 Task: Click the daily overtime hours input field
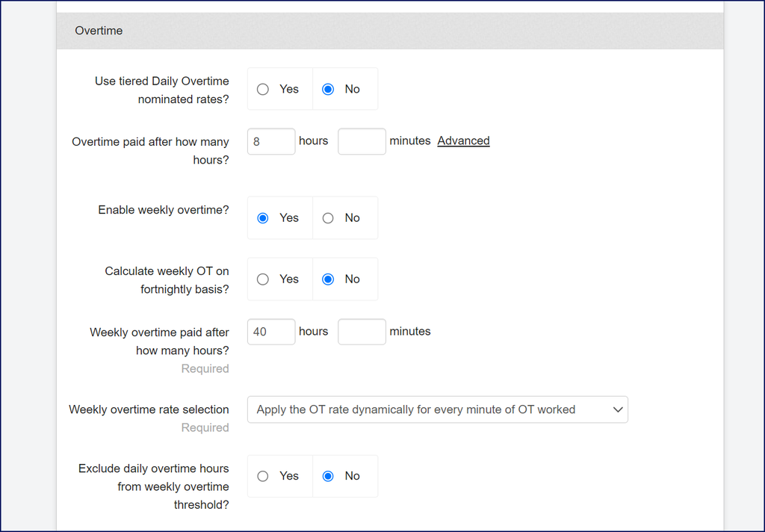point(271,141)
